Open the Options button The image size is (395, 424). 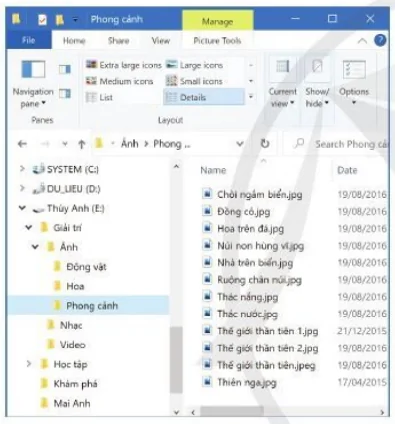354,83
